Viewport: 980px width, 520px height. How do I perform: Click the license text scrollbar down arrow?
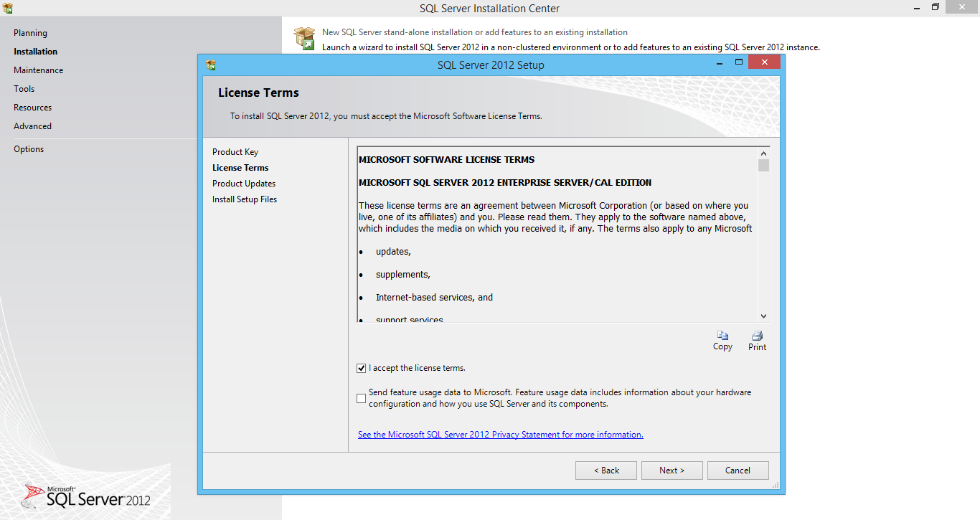763,316
